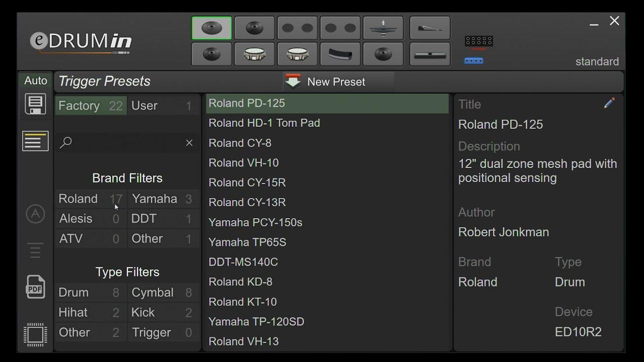This screenshot has width=644, height=362.
Task: Click the centered lines sidebar icon
Action: pos(35,250)
